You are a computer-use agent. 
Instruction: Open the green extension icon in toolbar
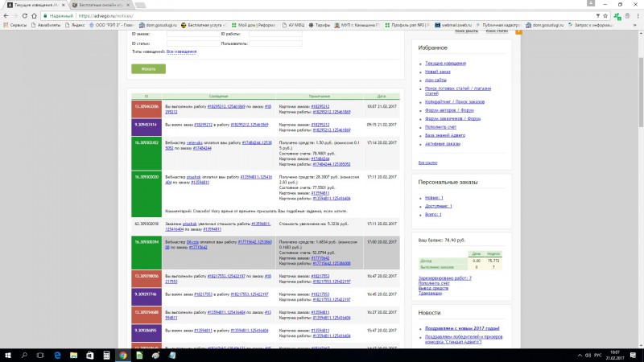[617, 16]
